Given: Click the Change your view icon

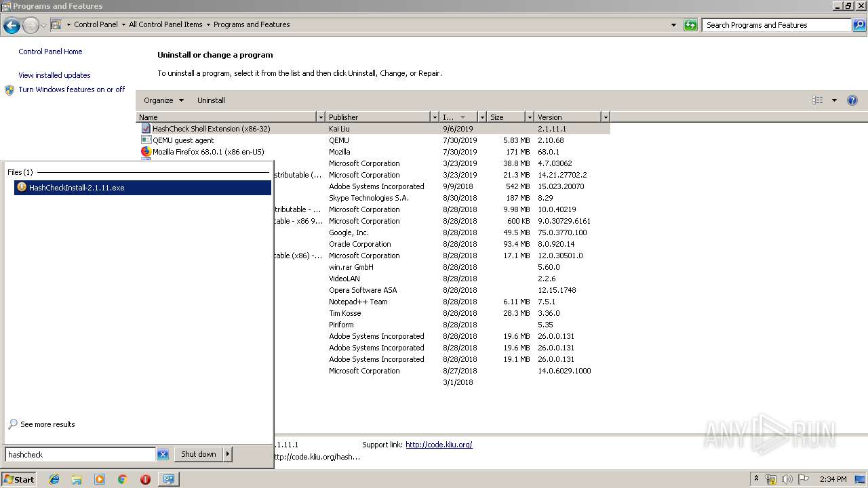Looking at the screenshot, I should click(x=817, y=100).
